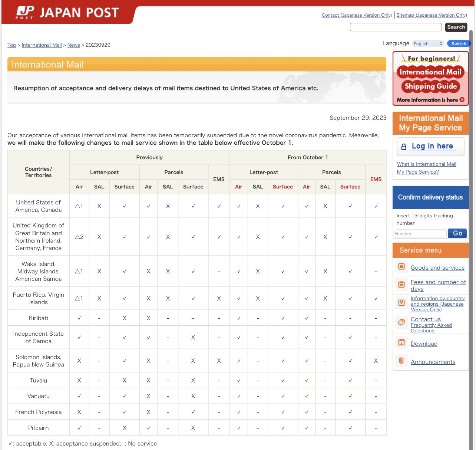The height and width of the screenshot is (450, 476).
Task: Click the legend text below the table
Action: (82, 443)
